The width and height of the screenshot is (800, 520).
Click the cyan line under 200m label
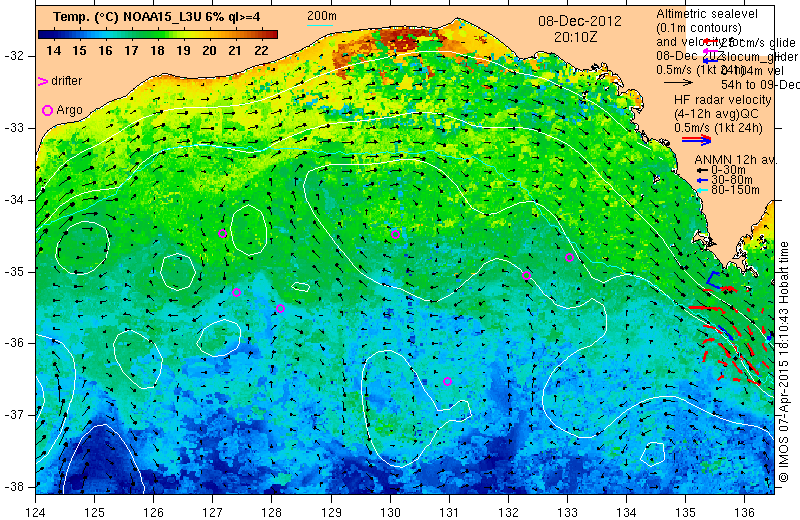click(320, 25)
